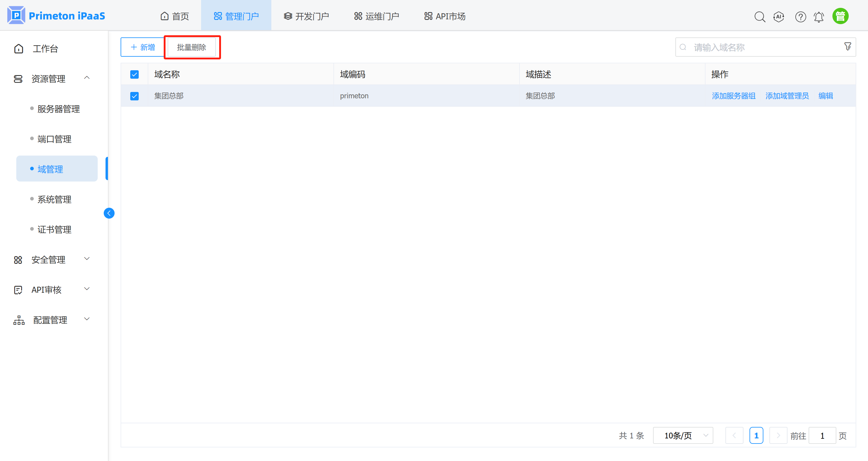The width and height of the screenshot is (868, 461).
Task: Click the green user avatar icon
Action: [x=840, y=16]
